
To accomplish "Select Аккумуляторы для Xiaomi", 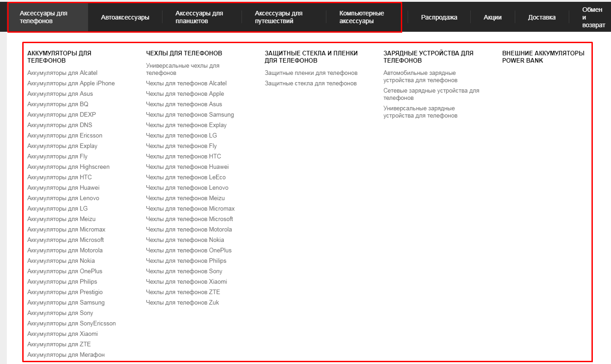I will (62, 334).
